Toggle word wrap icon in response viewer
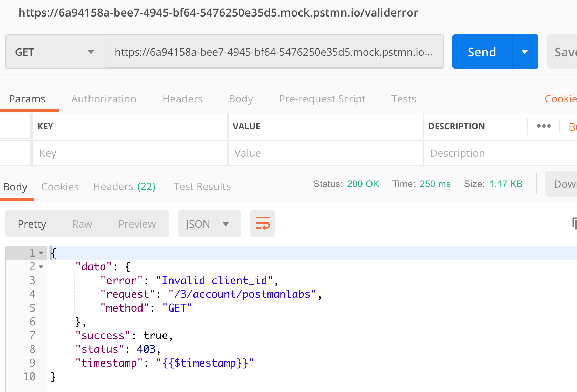 click(x=263, y=224)
